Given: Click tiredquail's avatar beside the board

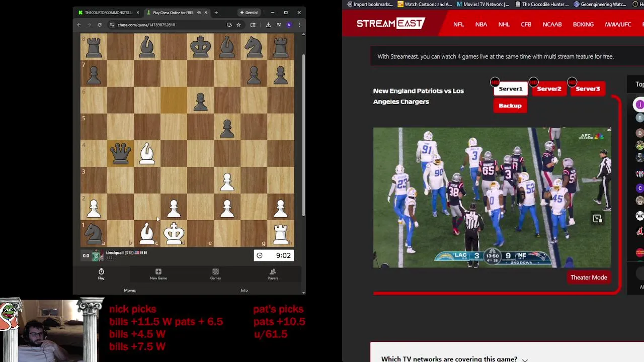Looking at the screenshot, I should pyautogui.click(x=97, y=255).
